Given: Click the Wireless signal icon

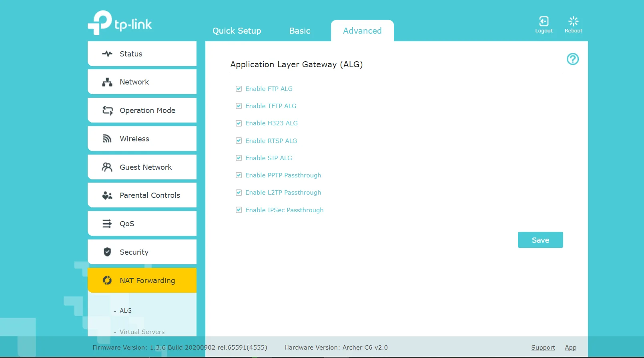Looking at the screenshot, I should pos(107,139).
